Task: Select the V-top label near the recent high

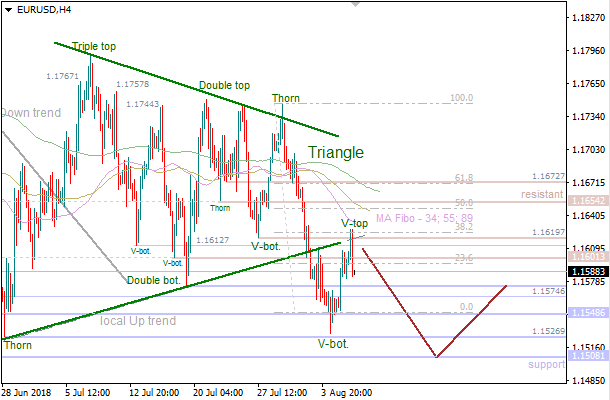Action: (x=355, y=222)
